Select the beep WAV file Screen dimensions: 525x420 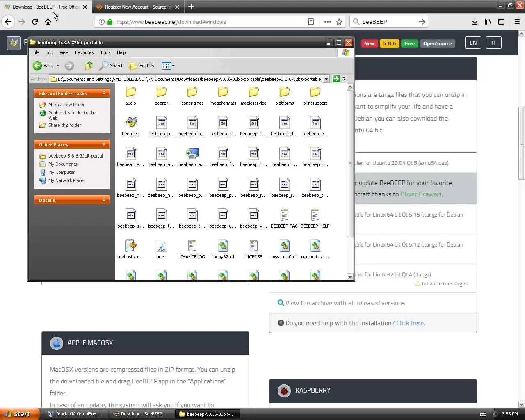coord(161,249)
